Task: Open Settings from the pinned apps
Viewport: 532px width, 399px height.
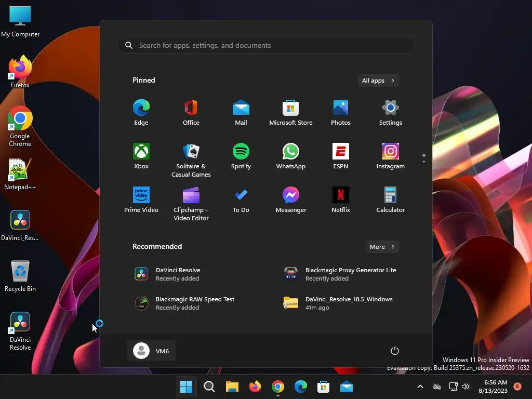Action: click(x=391, y=113)
